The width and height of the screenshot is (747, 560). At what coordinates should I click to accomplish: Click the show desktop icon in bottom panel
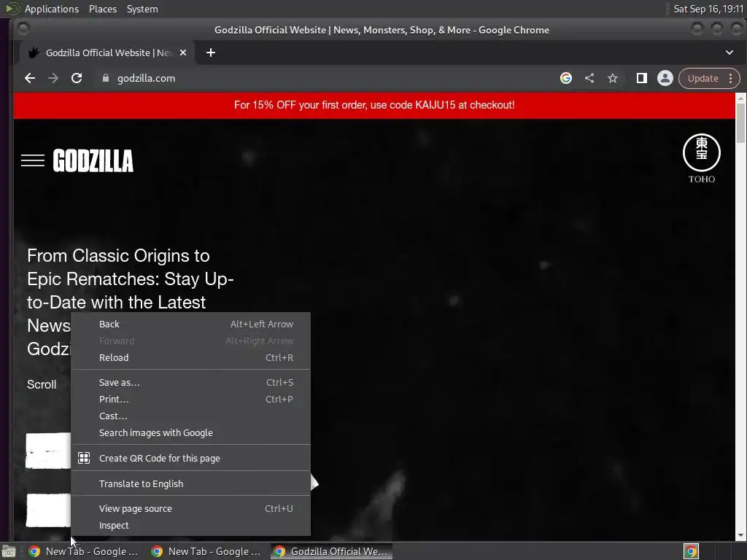9,551
